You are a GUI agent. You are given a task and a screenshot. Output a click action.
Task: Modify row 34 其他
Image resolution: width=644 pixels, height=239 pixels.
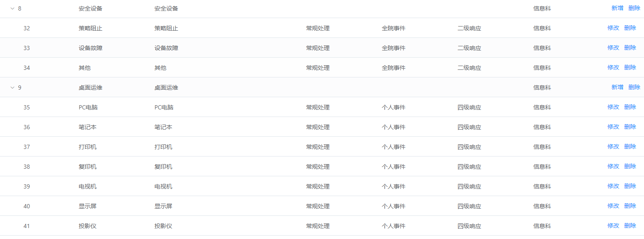[x=613, y=67]
